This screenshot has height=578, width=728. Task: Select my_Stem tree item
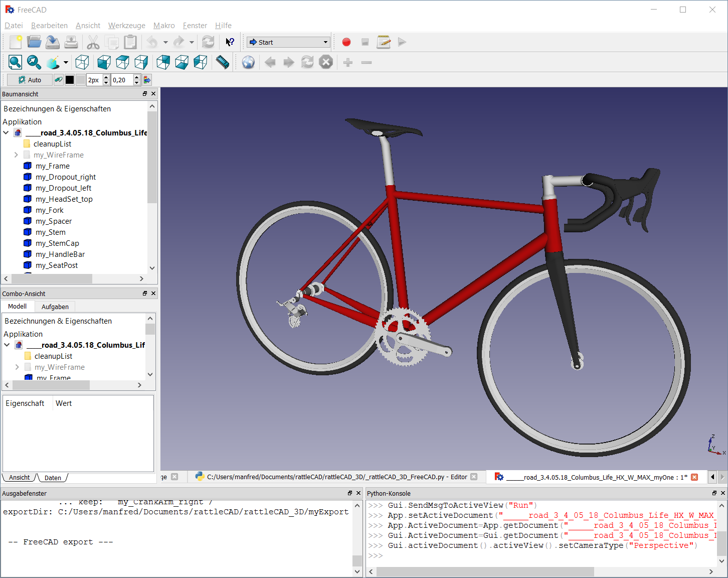click(x=51, y=232)
